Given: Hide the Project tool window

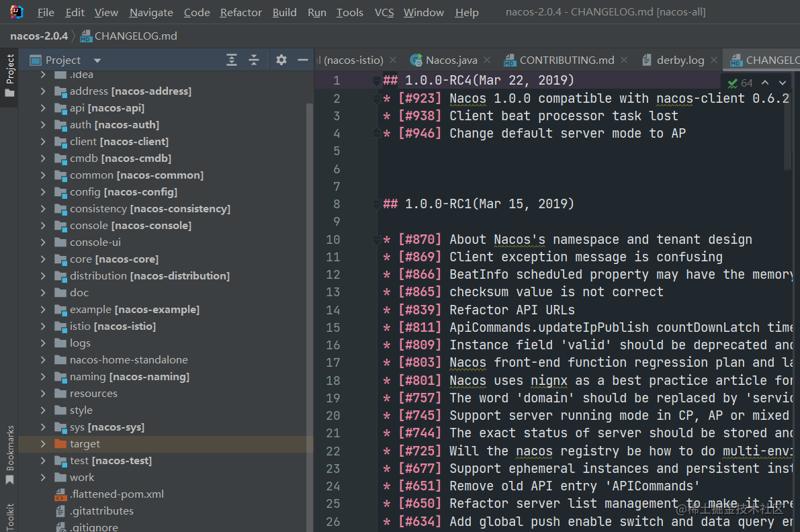Looking at the screenshot, I should point(302,60).
